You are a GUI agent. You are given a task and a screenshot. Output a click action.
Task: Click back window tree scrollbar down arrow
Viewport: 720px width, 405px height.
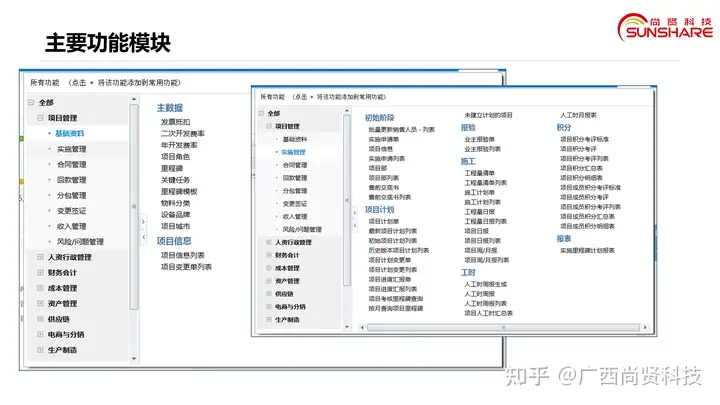click(x=134, y=359)
